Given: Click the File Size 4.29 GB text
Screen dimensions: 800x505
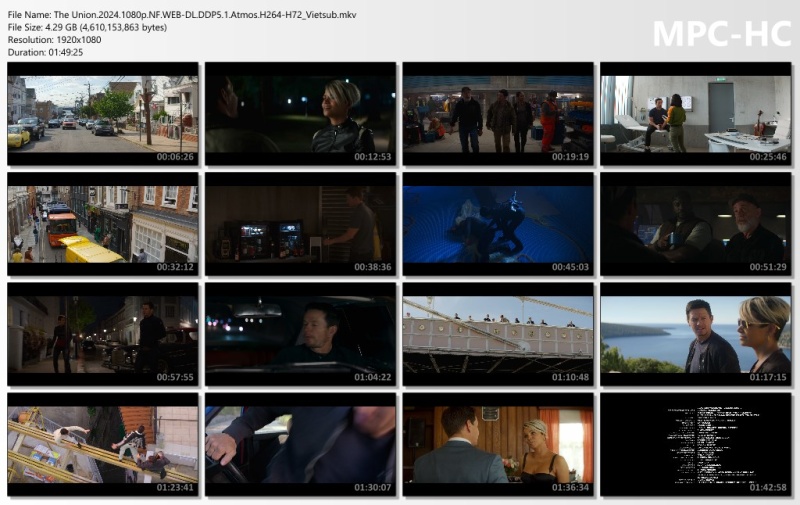Looking at the screenshot, I should tap(87, 28).
